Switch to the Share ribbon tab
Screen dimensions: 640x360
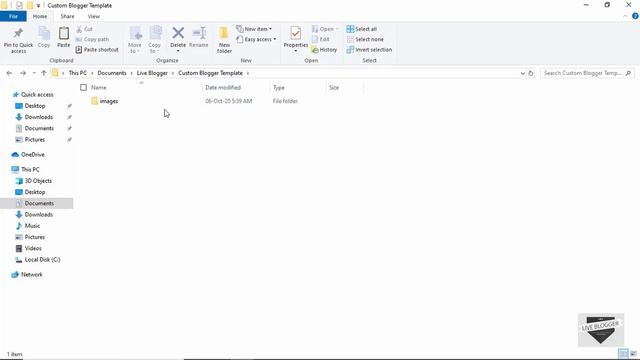67,16
